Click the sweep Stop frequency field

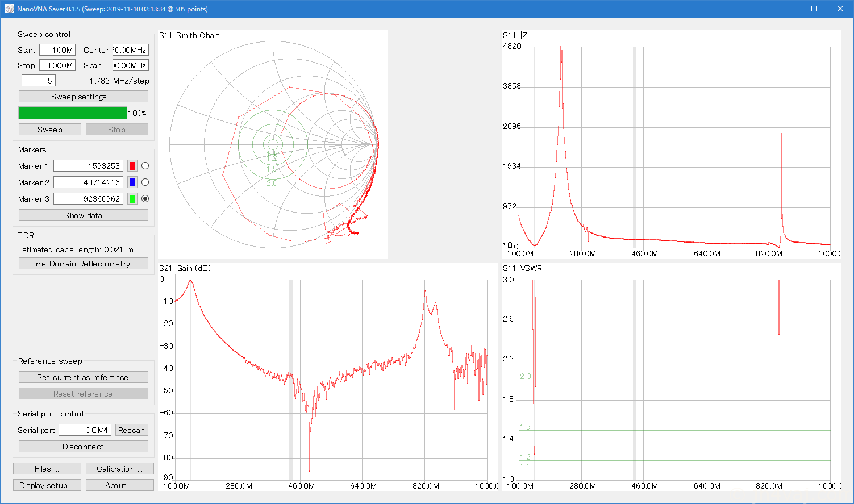click(57, 65)
